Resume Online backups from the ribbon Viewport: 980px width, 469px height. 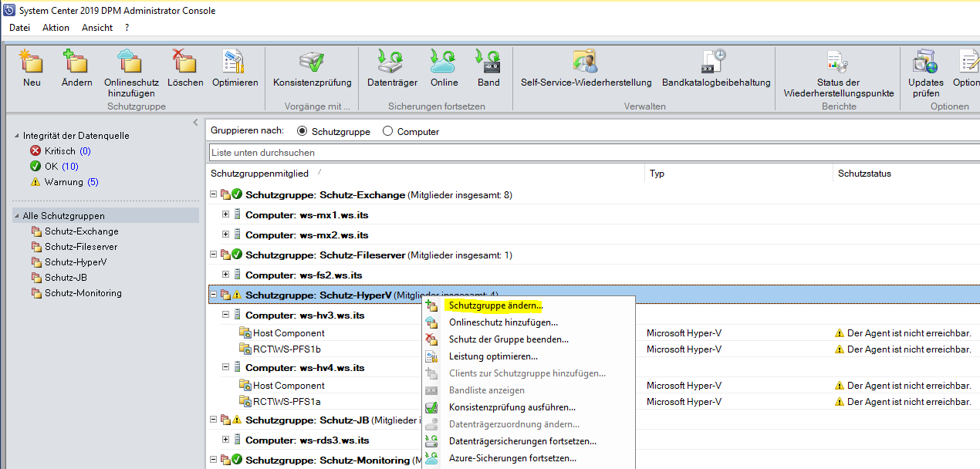[444, 61]
